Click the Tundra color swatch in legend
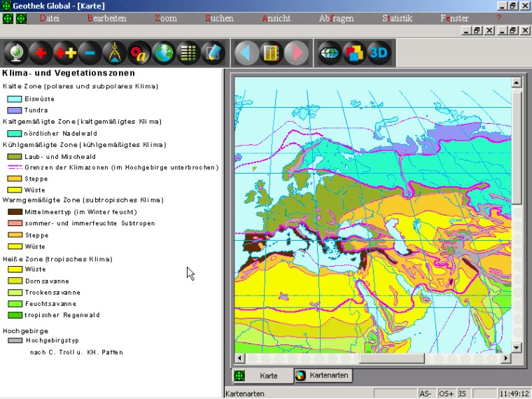 [x=14, y=110]
